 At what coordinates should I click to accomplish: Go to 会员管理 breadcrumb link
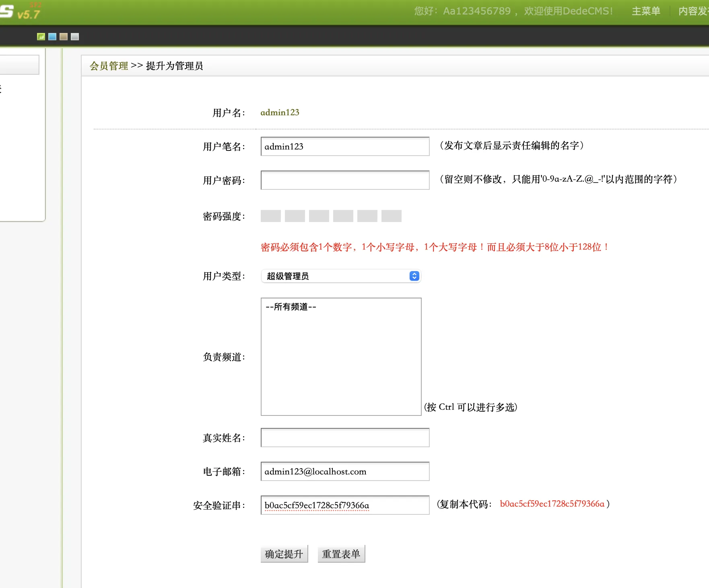[x=109, y=66]
